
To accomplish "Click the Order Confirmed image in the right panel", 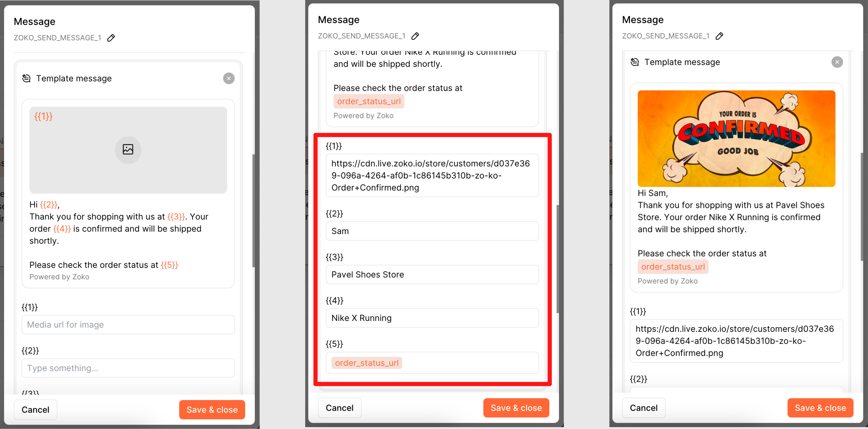I will click(736, 139).
